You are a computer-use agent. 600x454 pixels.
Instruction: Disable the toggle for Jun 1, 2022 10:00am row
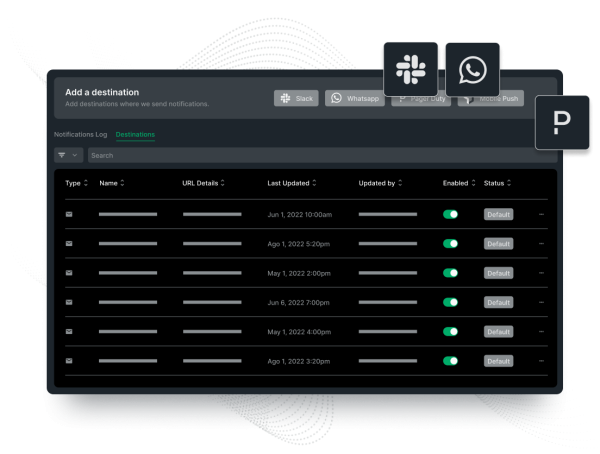pyautogui.click(x=450, y=214)
